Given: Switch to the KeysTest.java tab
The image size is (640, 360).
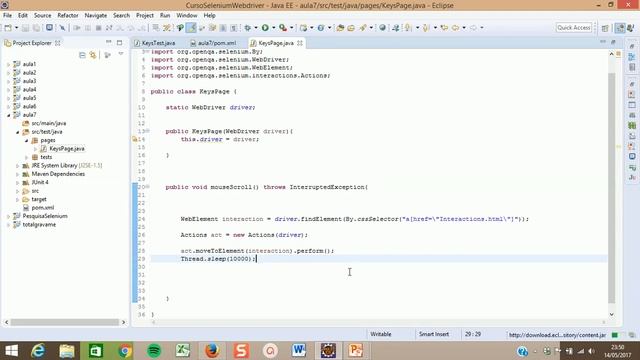Looking at the screenshot, I should [x=158, y=43].
